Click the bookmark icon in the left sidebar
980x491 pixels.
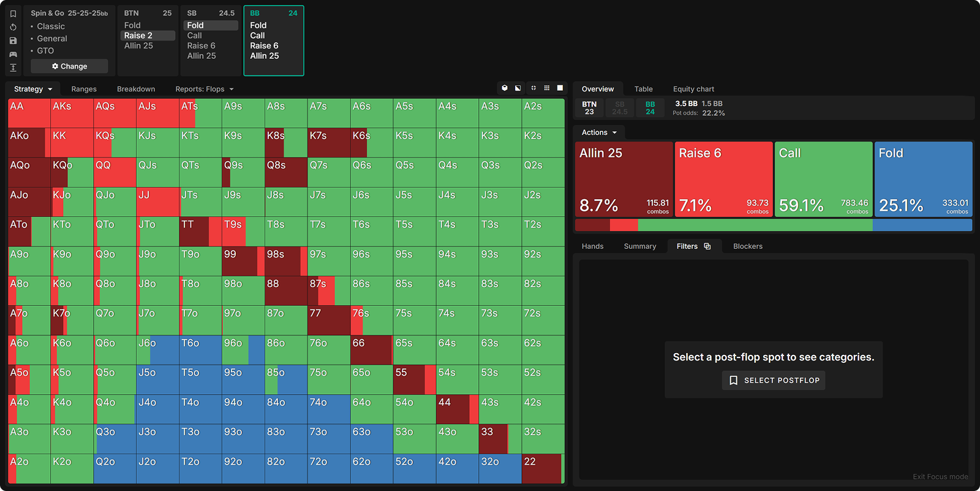(13, 13)
